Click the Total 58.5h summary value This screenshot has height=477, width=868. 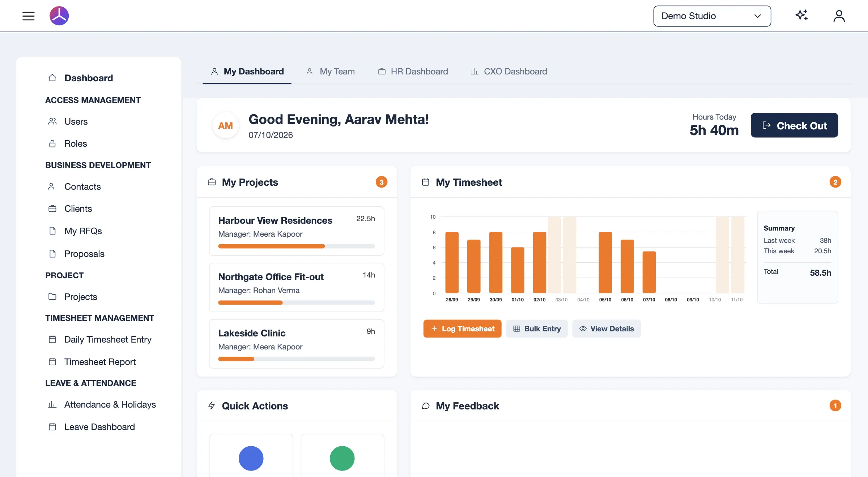[x=820, y=273]
